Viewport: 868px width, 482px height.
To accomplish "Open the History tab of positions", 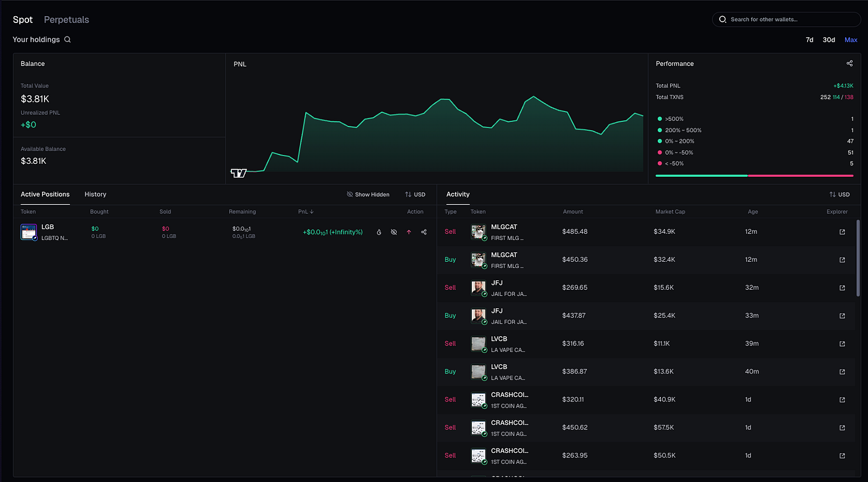I will pyautogui.click(x=95, y=194).
